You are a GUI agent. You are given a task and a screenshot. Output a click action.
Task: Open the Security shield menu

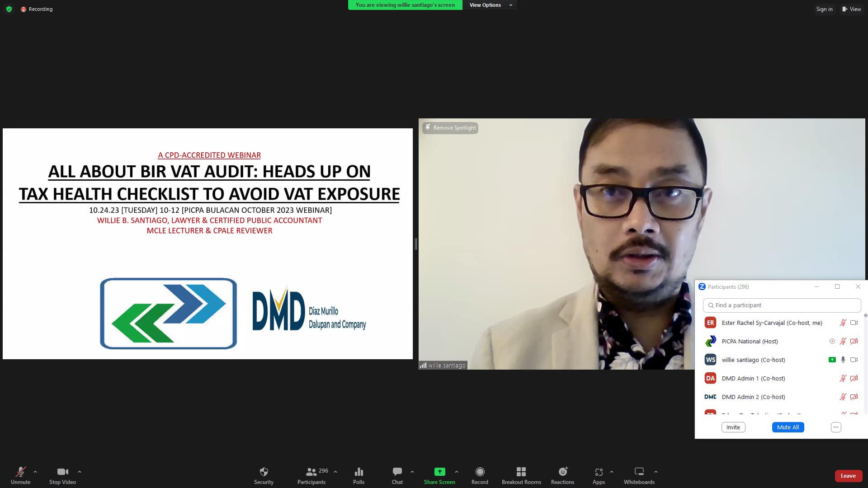click(264, 476)
